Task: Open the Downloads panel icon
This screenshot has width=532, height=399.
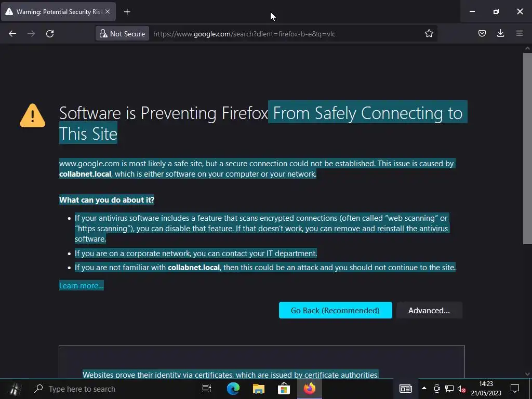Action: [500, 33]
